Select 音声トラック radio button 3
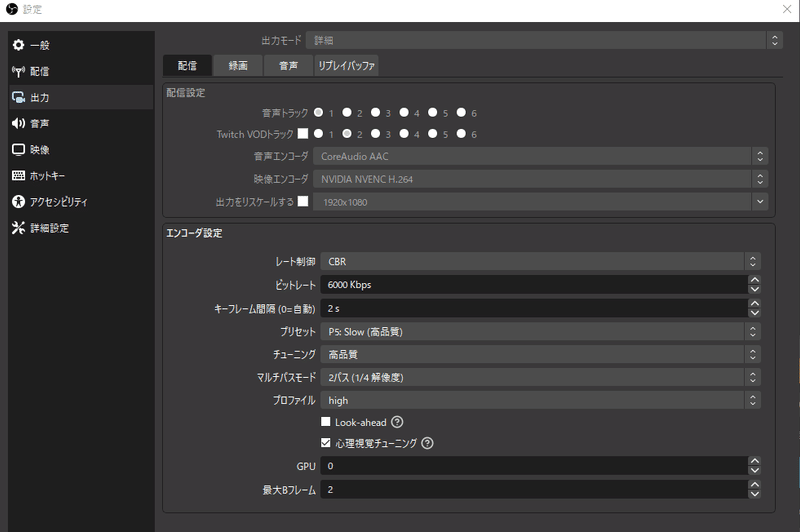The width and height of the screenshot is (800, 532). [376, 112]
